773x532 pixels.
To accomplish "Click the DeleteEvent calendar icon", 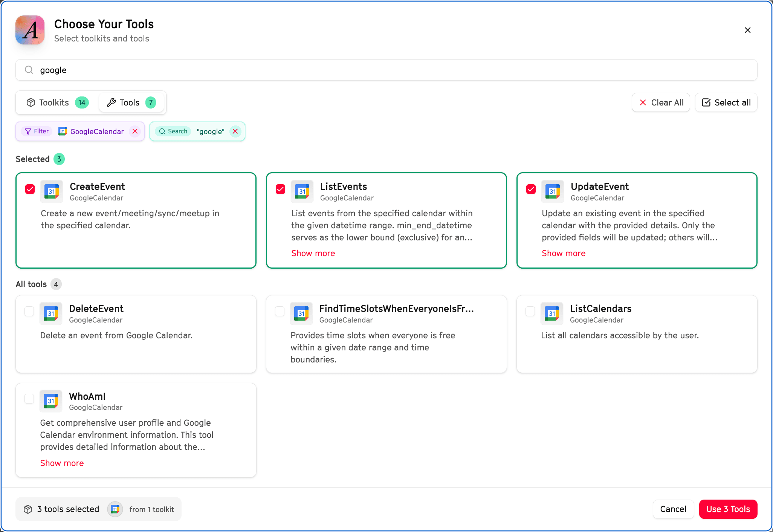I will click(51, 313).
